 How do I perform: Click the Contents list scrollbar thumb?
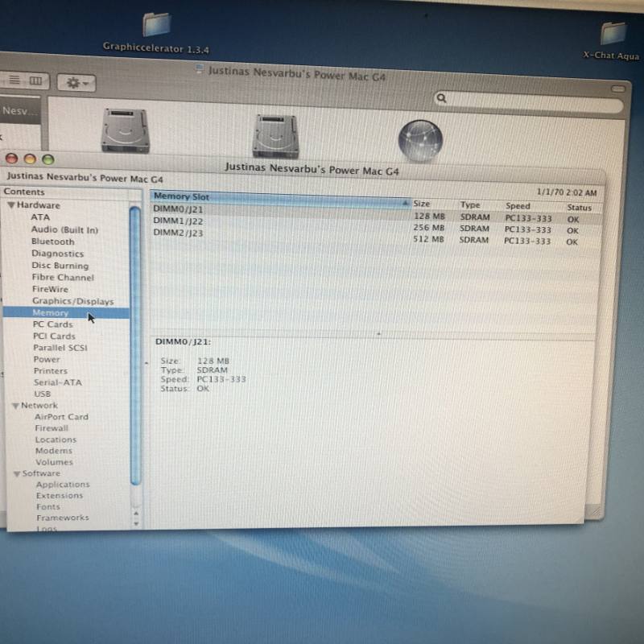click(135, 346)
